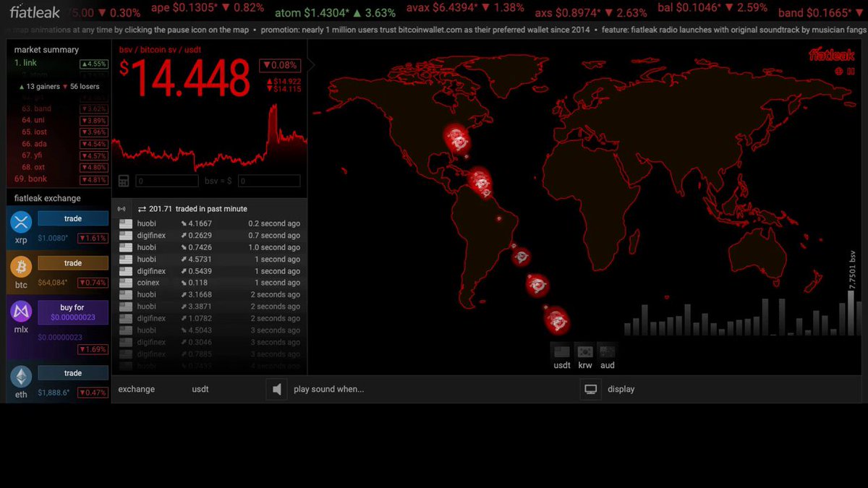Trade BTC using its trade button
This screenshot has height=488, width=868.
tap(73, 263)
